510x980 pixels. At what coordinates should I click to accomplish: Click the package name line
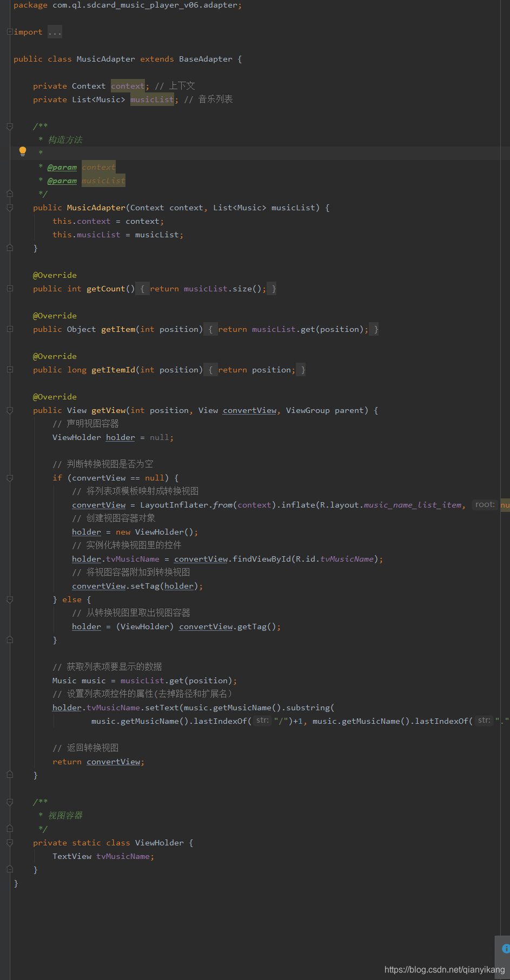[128, 5]
